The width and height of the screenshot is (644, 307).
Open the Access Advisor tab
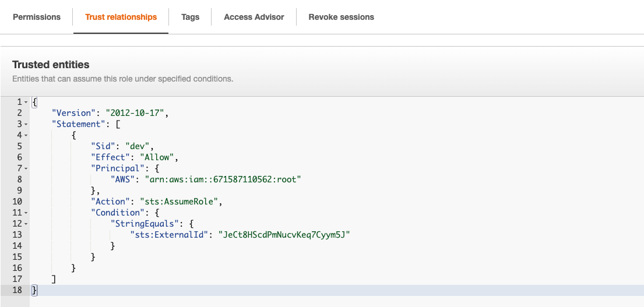254,17
